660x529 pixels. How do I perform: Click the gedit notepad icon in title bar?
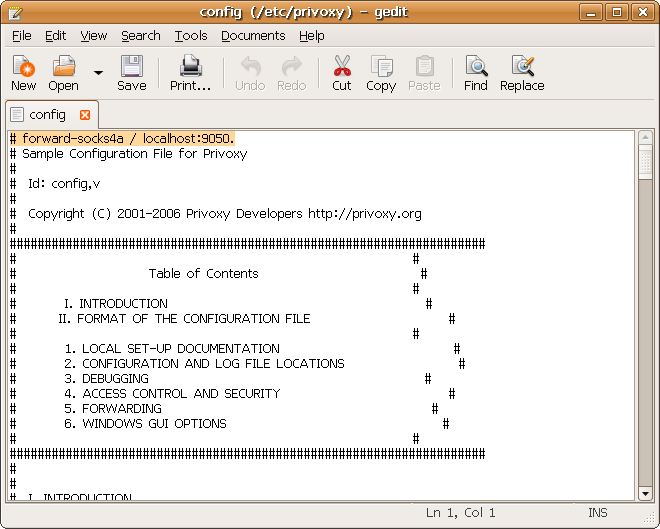point(15,12)
